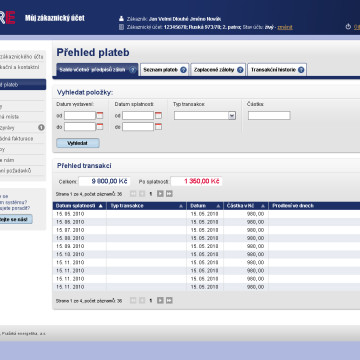Sort by Datum column using its arrow
360x360 pixels.
pos(218,206)
